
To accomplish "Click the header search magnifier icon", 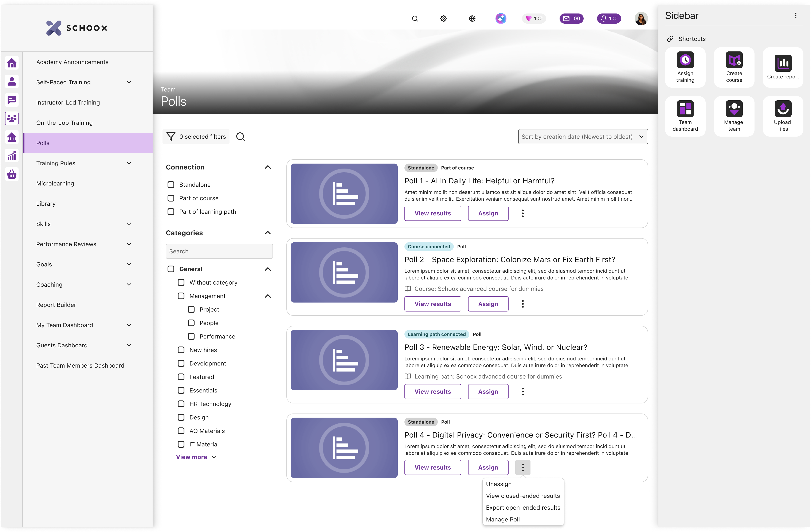I will [415, 19].
